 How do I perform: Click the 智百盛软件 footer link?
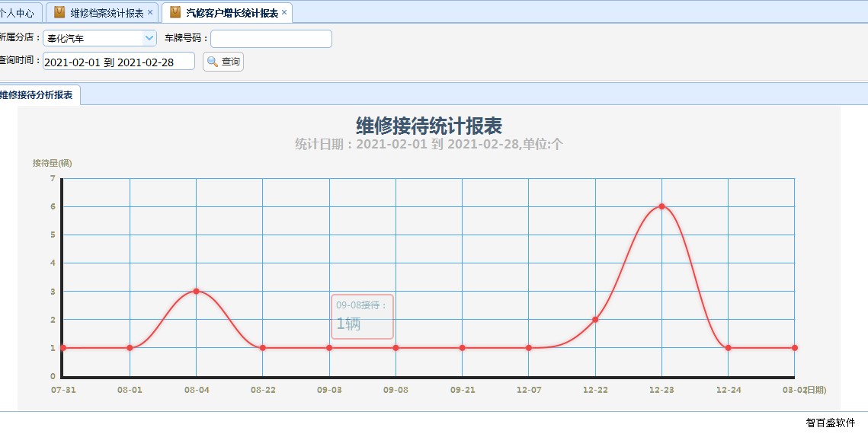(830, 423)
